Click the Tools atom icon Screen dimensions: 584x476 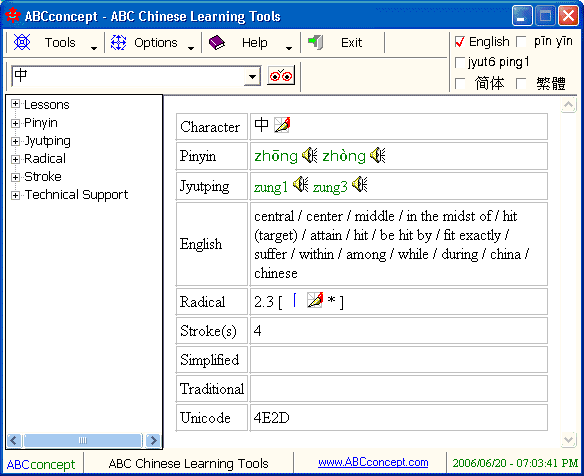[22, 42]
